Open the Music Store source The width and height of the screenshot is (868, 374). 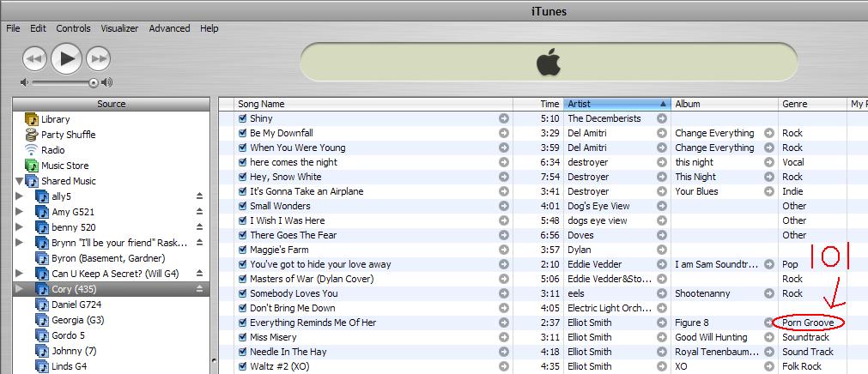pos(64,166)
